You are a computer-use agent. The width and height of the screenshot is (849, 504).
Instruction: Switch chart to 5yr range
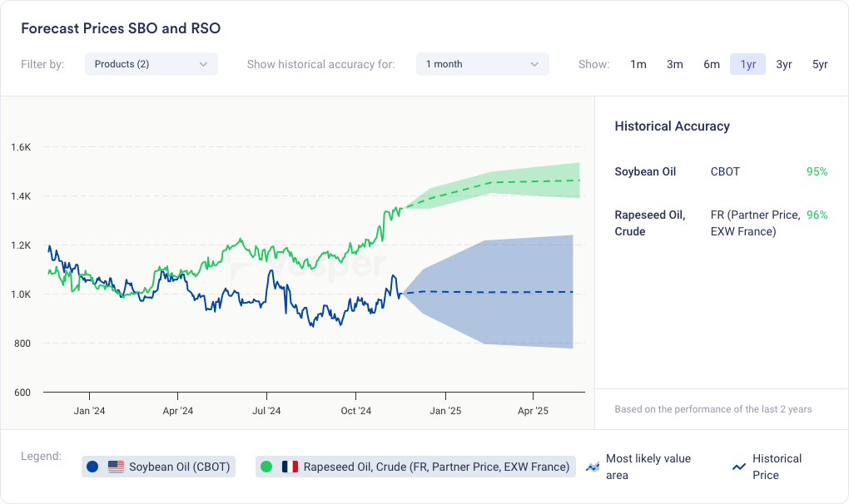click(x=820, y=64)
